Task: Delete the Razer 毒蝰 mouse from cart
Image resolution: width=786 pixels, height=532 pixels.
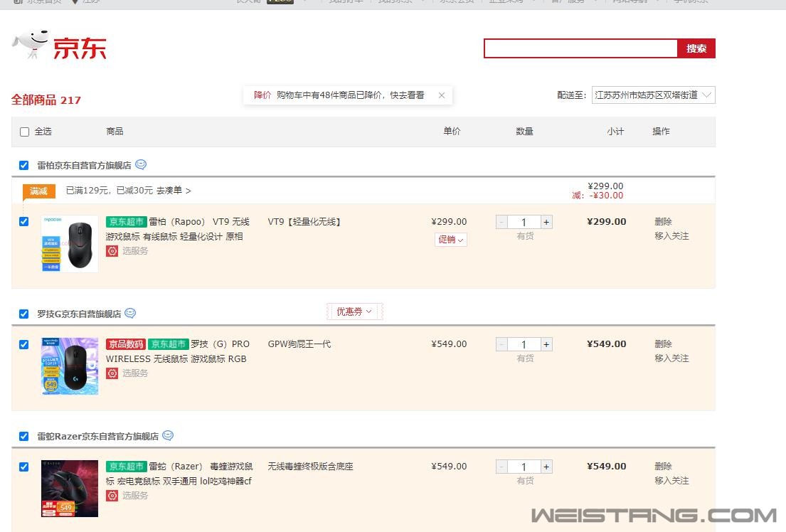Action: [x=663, y=467]
